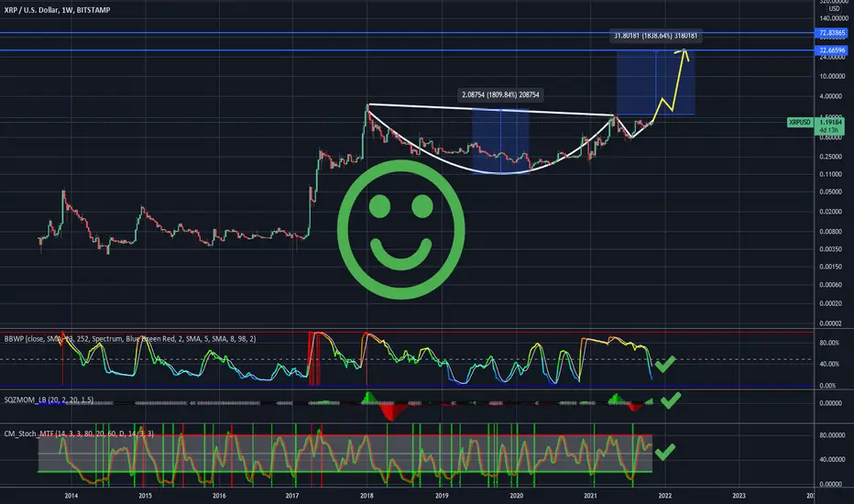
Task: Click 0.00020 on the price axis
Action: (x=832, y=303)
